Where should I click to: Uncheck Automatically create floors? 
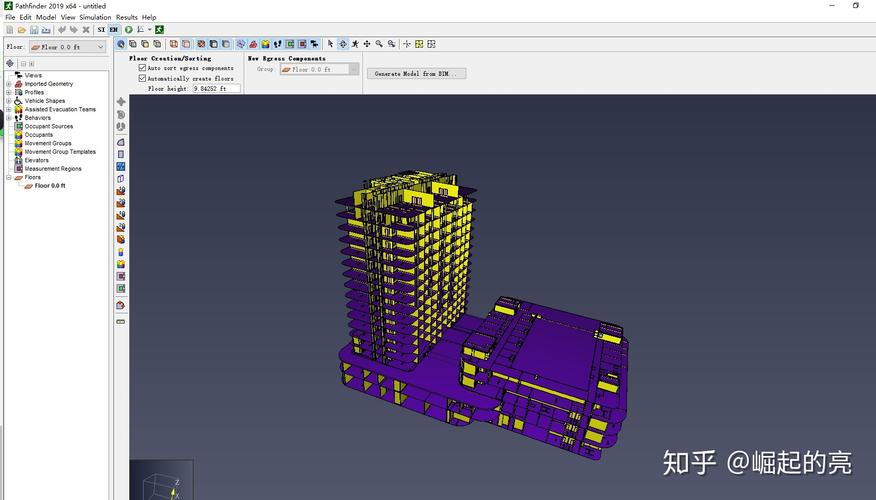pyautogui.click(x=142, y=78)
